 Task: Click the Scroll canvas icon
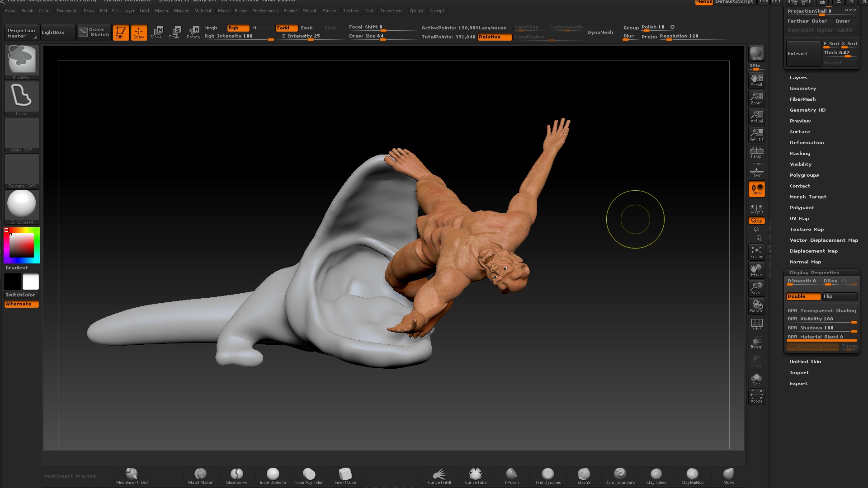click(756, 80)
